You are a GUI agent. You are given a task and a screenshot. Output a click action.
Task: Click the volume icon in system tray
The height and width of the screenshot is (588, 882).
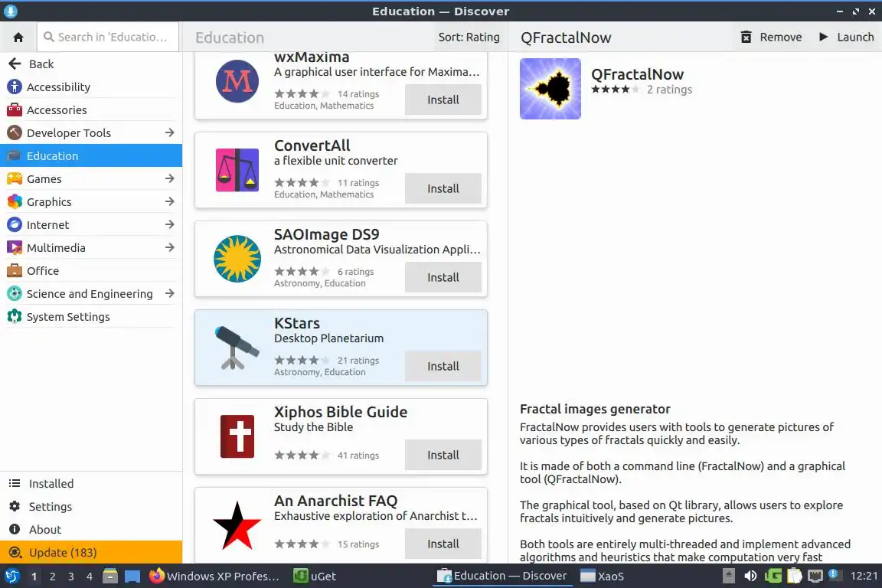[750, 577]
